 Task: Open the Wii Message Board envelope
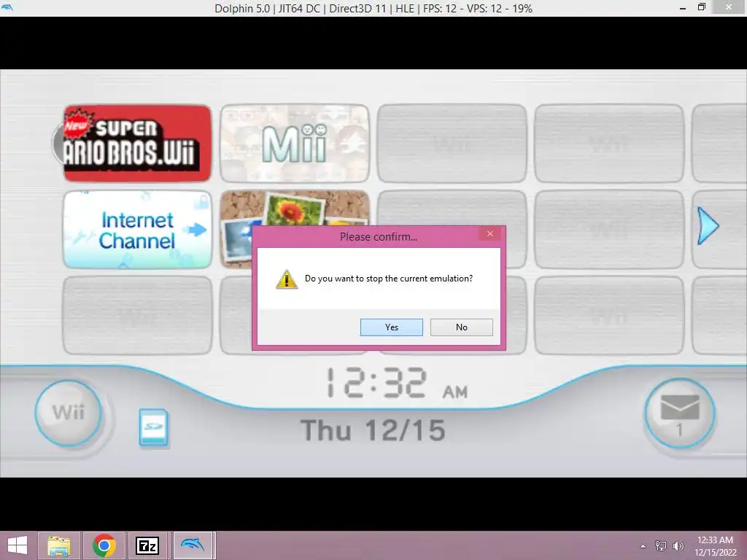[679, 413]
